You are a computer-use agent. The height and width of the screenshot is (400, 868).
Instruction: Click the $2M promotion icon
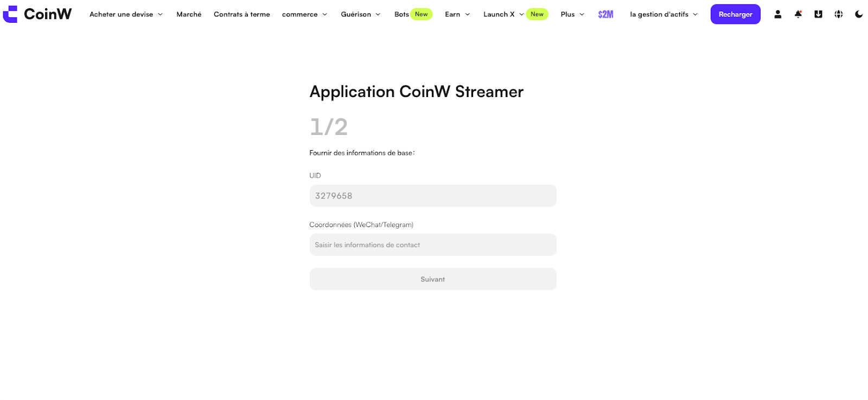coord(605,14)
